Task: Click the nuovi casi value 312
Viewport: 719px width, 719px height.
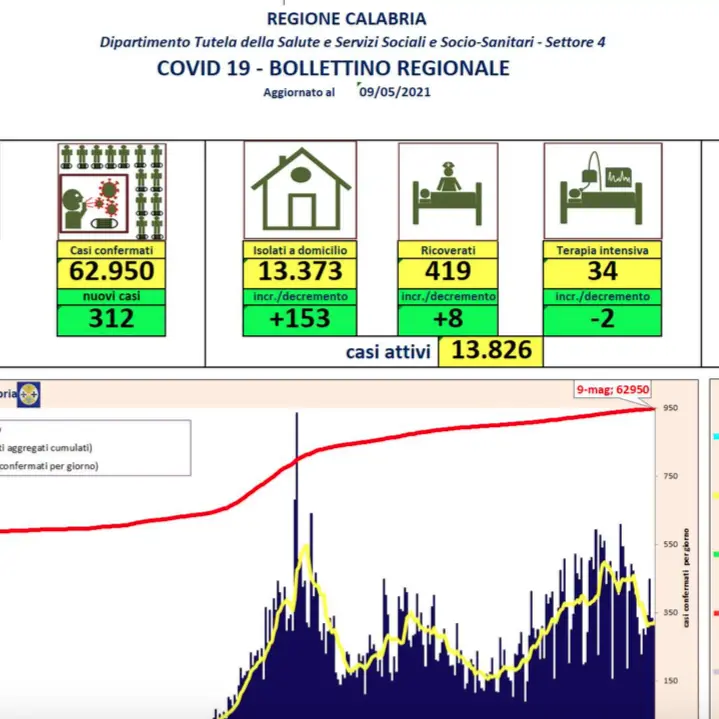Action: (x=112, y=319)
